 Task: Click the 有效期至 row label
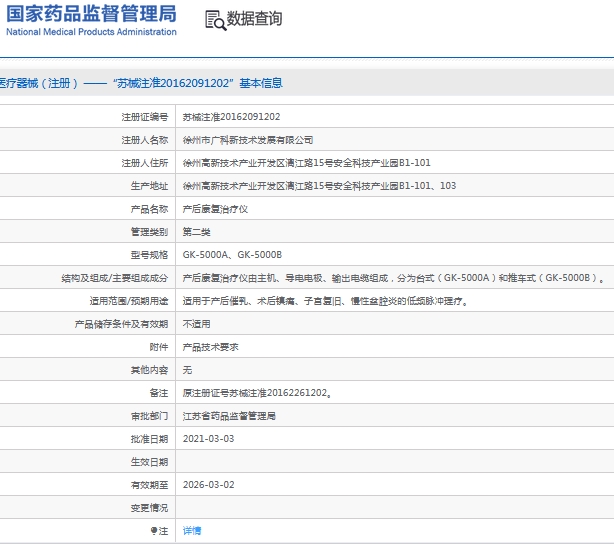coord(149,485)
